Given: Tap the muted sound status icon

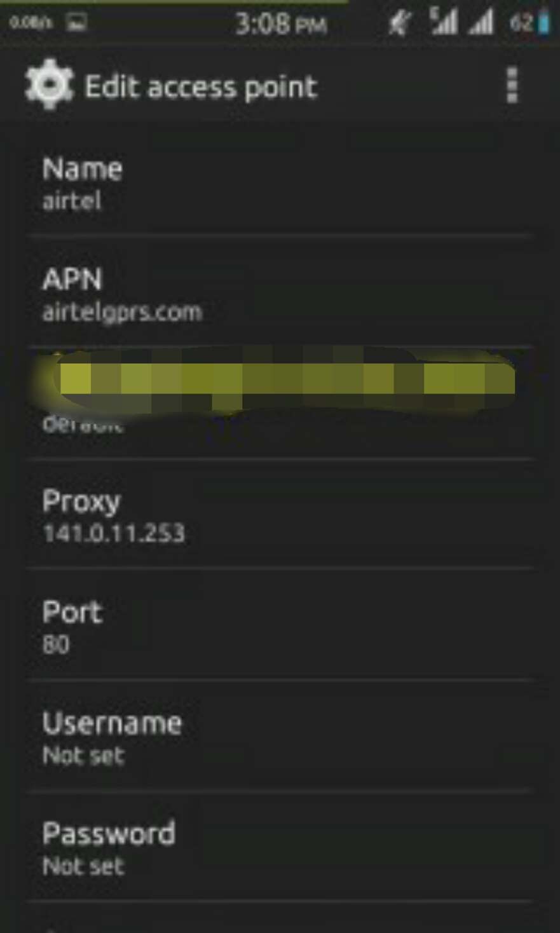Looking at the screenshot, I should [399, 24].
